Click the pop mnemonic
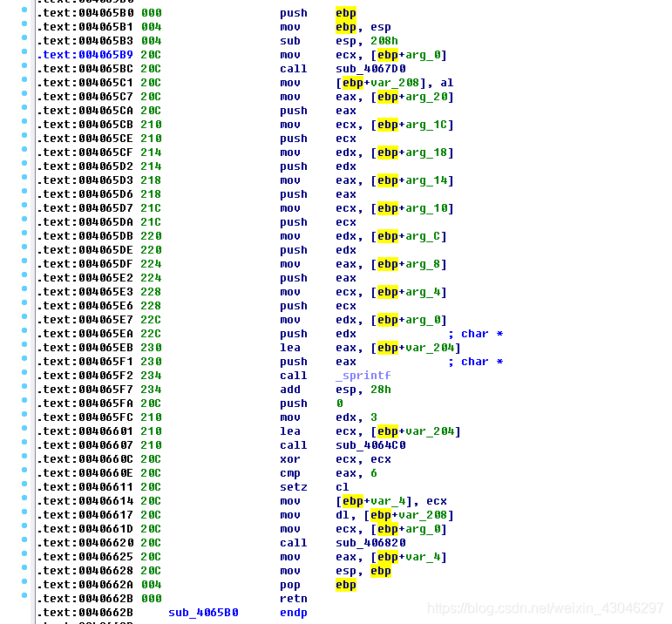Screen dimensions: 672x624 (290, 585)
